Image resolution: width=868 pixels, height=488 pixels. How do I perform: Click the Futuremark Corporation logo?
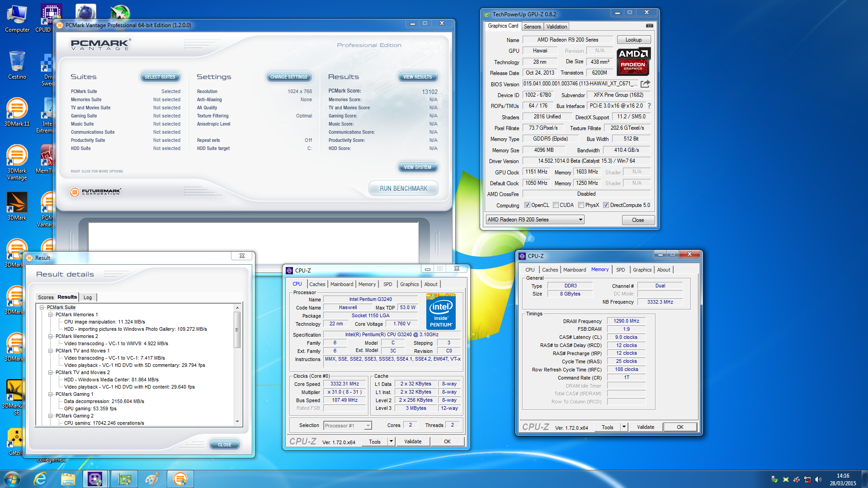click(x=96, y=192)
